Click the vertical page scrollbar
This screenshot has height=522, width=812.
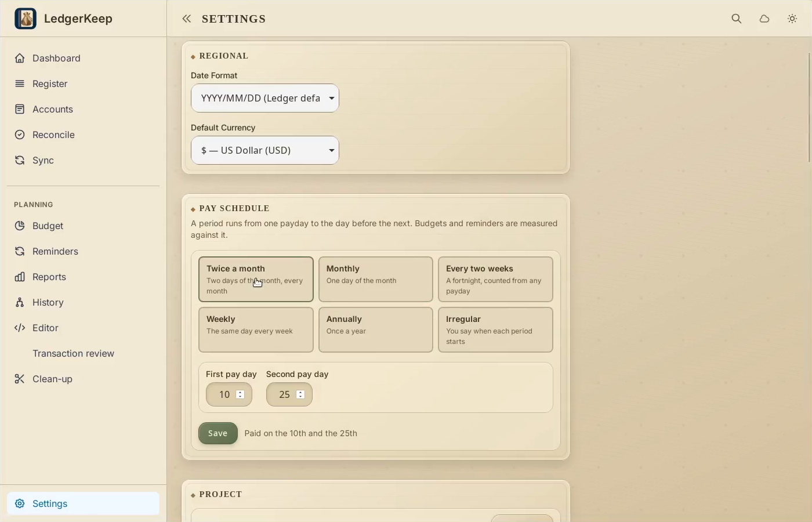[809, 108]
